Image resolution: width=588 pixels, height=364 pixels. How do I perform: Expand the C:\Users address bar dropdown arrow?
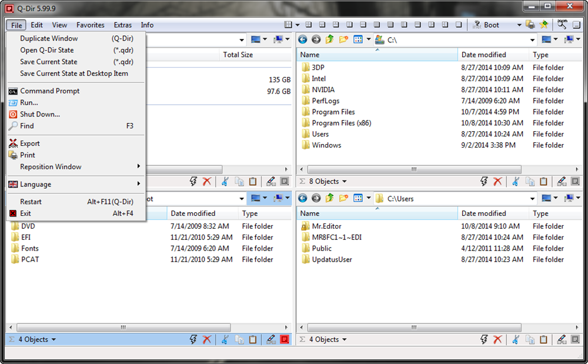coord(532,199)
